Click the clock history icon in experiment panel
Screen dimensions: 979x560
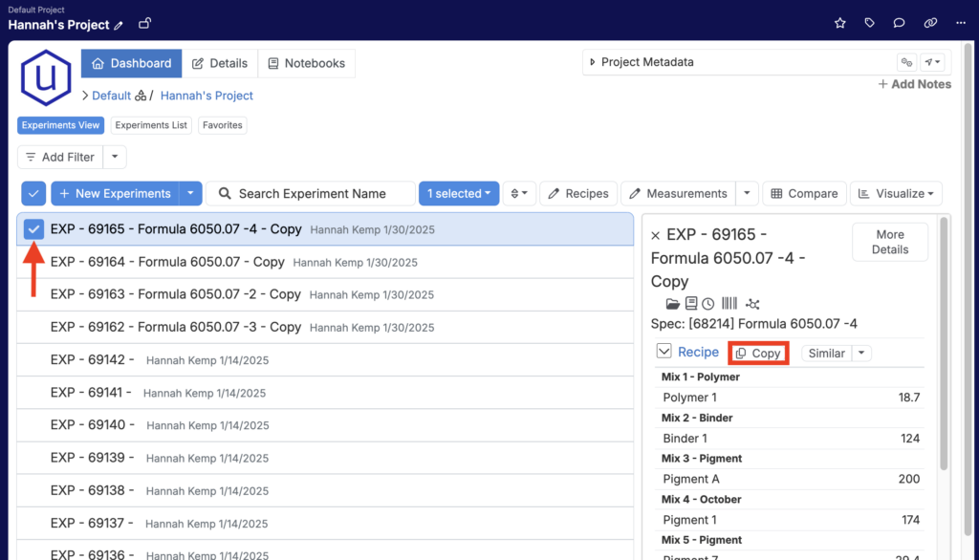(x=708, y=304)
